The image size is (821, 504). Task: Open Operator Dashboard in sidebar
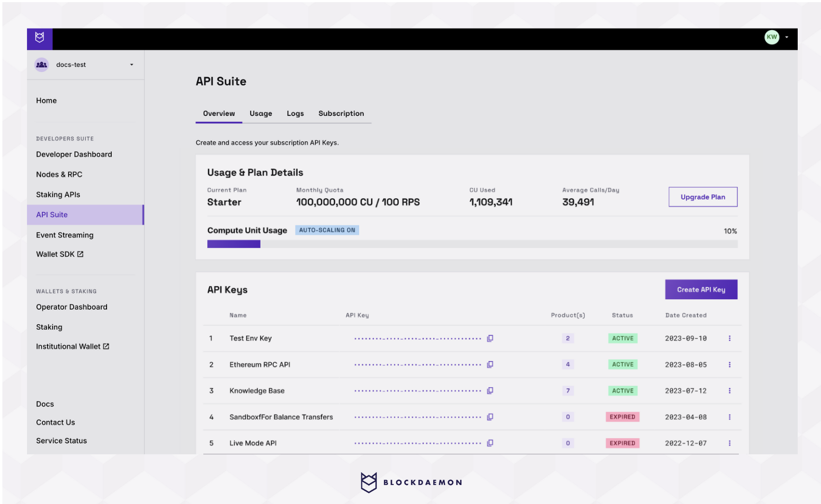[x=72, y=307]
